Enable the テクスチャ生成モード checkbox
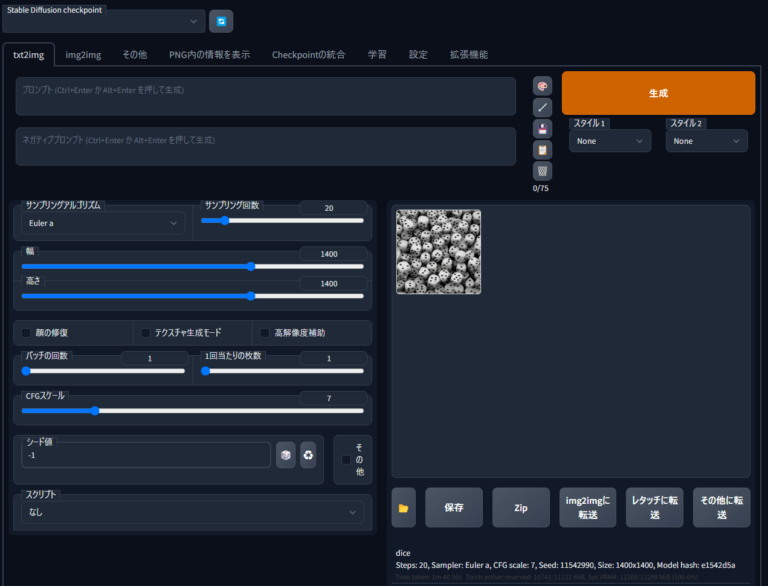Screen dimensions: 768x586 (145, 333)
